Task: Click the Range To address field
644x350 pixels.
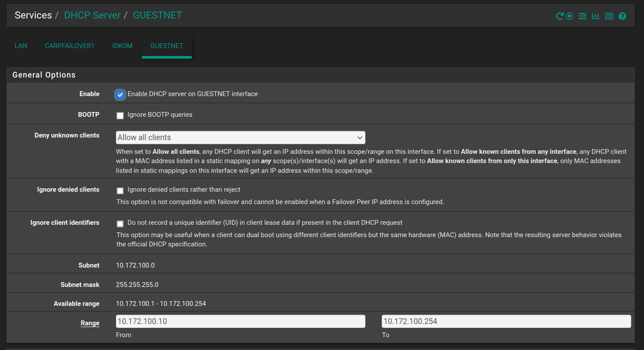Action: point(506,321)
